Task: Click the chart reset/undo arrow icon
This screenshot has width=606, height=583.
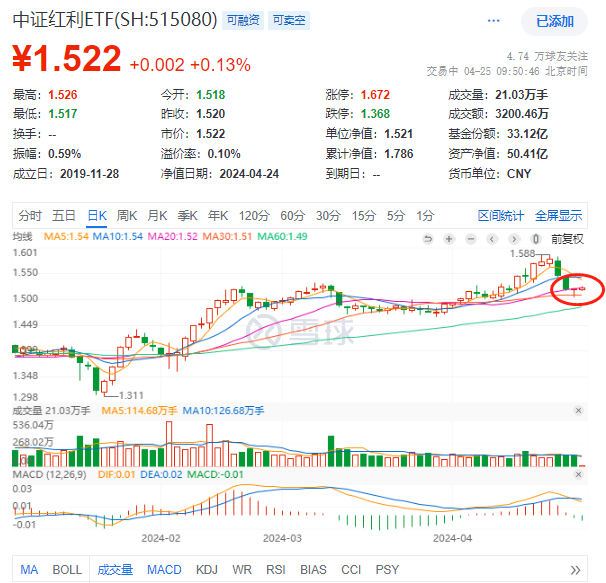Action: (428, 239)
